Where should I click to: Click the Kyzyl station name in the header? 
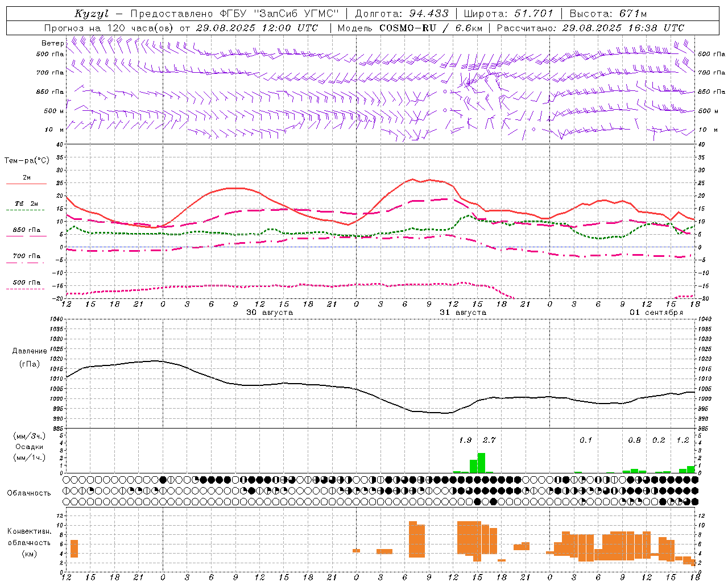point(92,14)
